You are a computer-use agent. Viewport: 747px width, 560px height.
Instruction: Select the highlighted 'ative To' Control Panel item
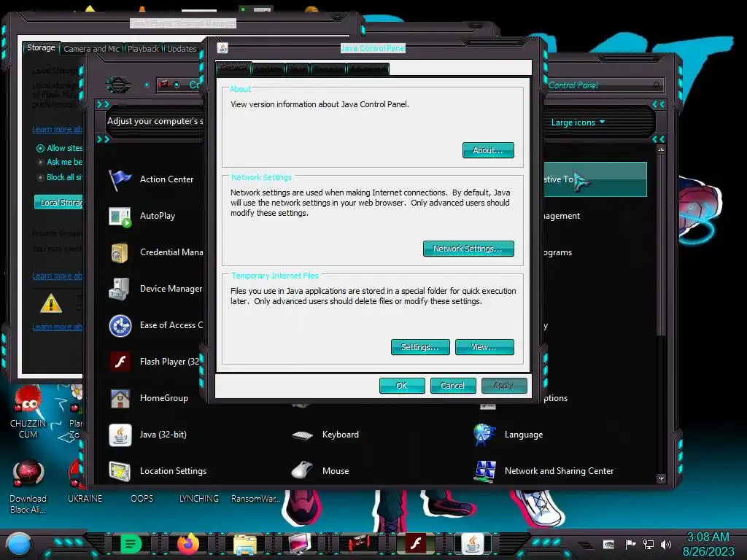click(595, 179)
